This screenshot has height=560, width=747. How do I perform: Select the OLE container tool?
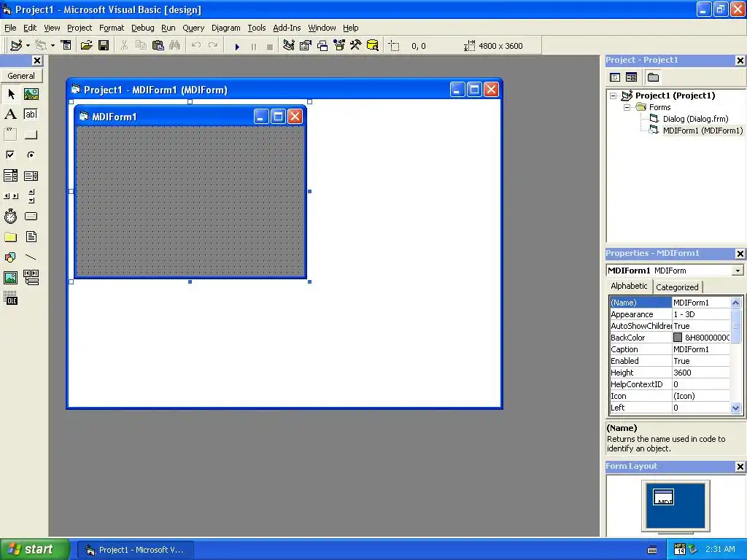[x=10, y=298]
